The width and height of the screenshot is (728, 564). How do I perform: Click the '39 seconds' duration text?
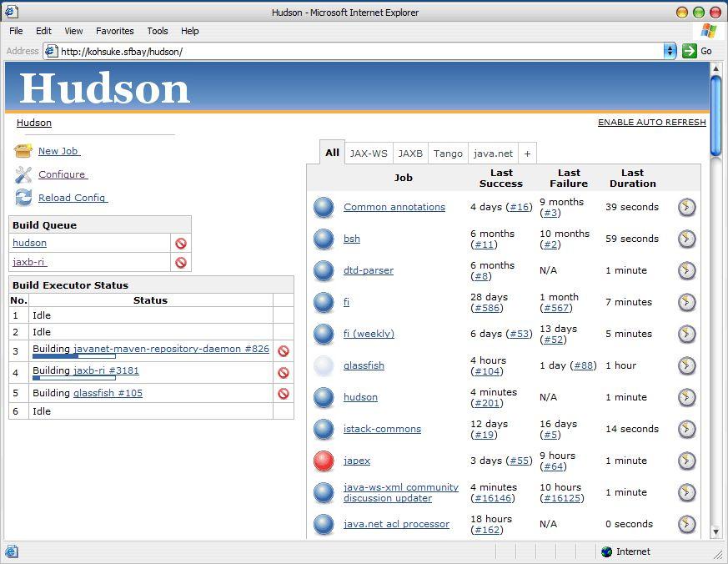(x=632, y=207)
